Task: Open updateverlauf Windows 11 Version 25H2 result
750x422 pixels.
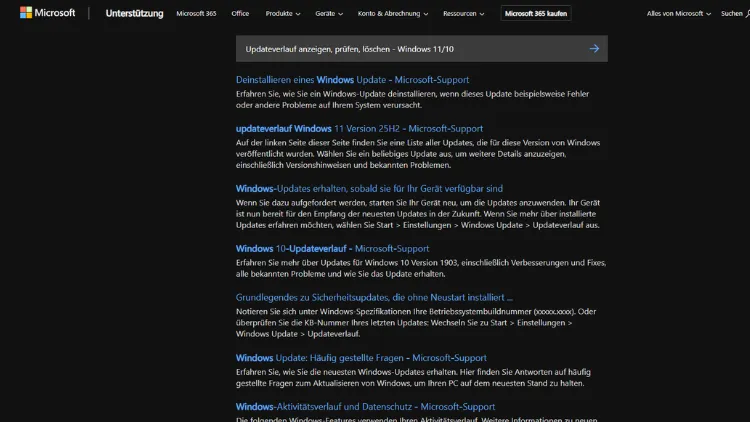Action: pos(359,129)
